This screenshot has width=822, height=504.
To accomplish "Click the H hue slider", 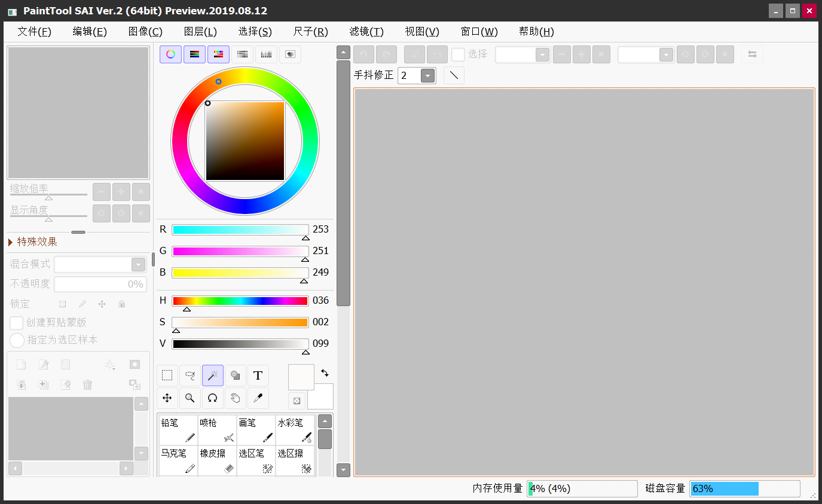I will tap(240, 301).
